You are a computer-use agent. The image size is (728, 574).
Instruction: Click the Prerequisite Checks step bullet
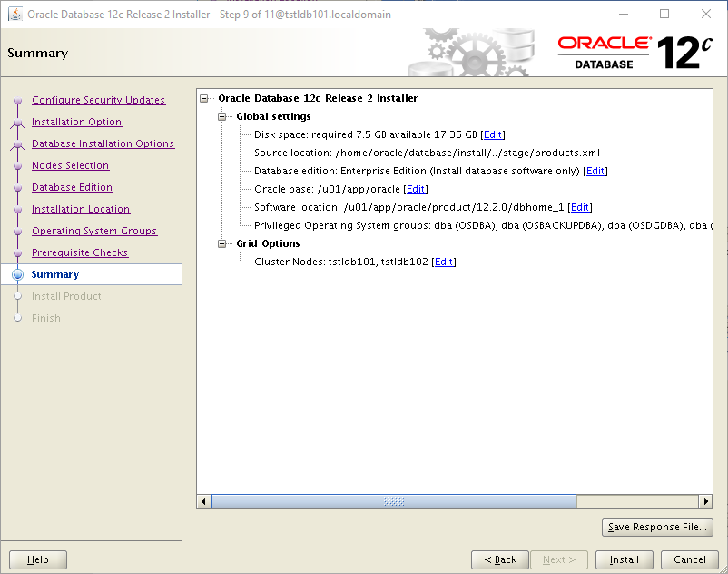[17, 252]
